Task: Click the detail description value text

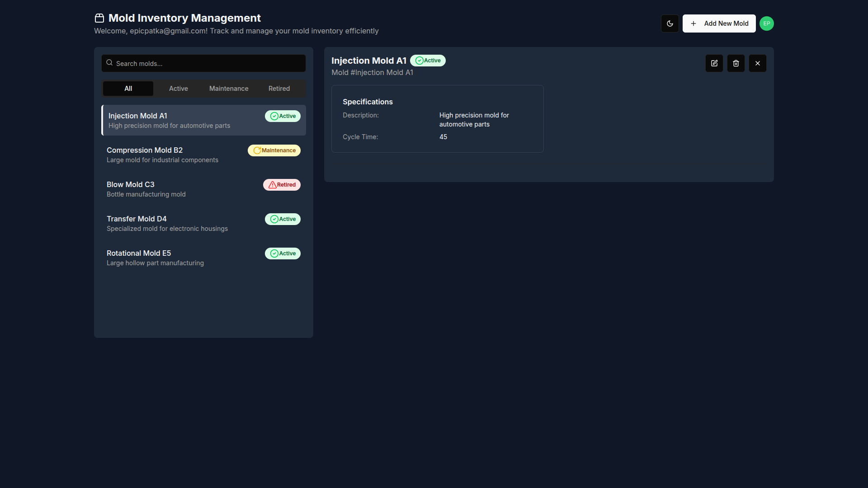Action: click(474, 120)
